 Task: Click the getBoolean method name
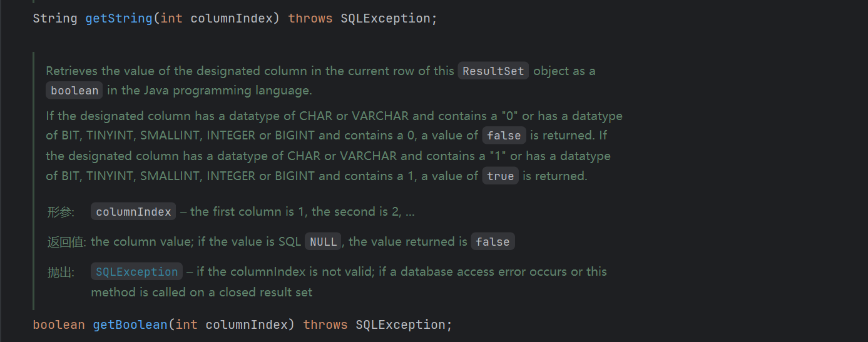pos(130,324)
